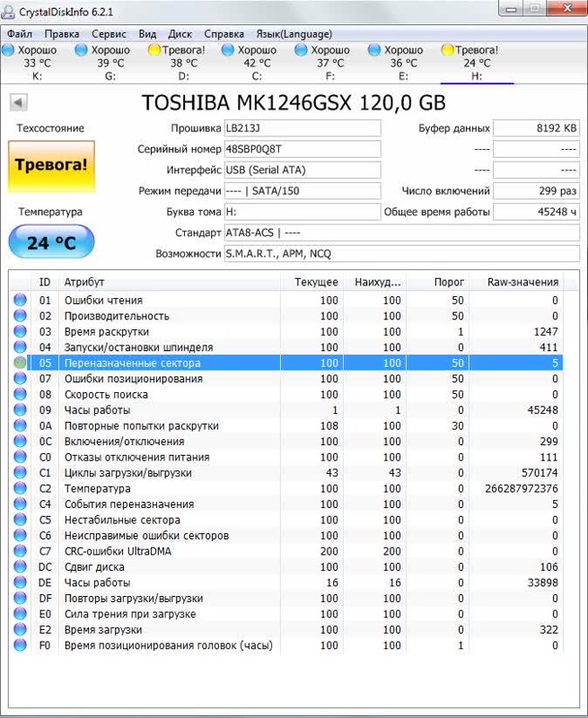
Task: Select the row Температура attribute text
Action: (x=98, y=488)
